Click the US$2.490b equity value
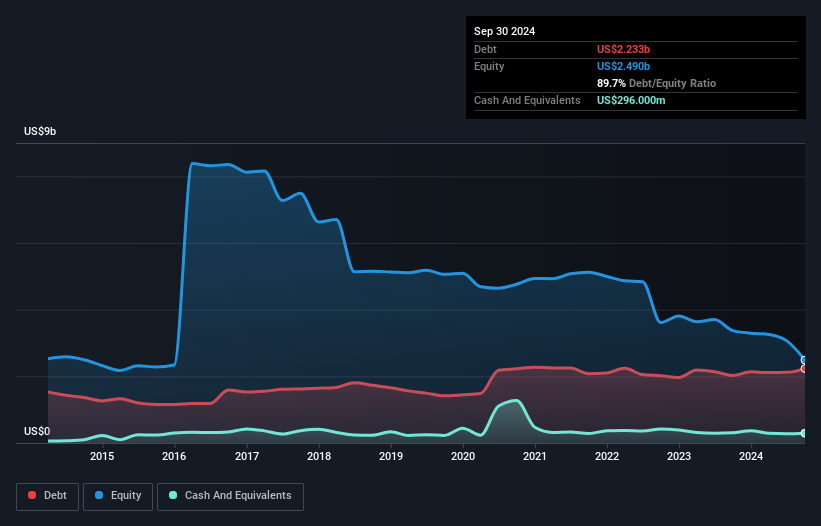The height and width of the screenshot is (526, 821). [623, 66]
